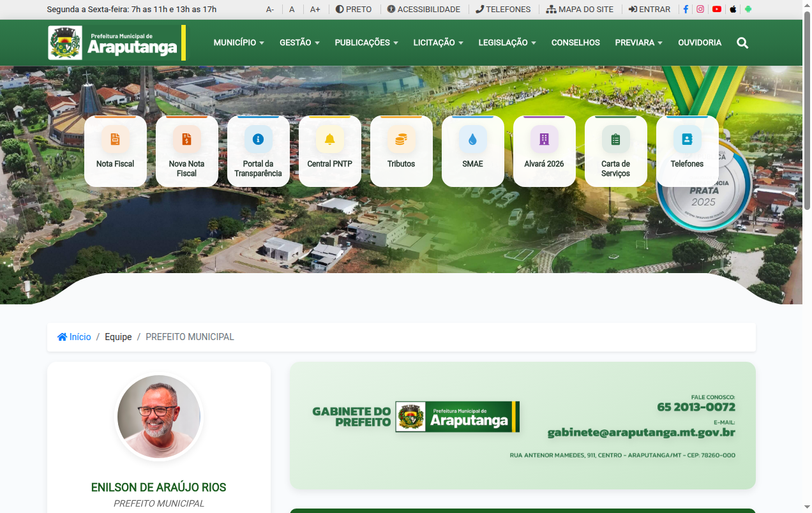The height and width of the screenshot is (513, 812).
Task: Click the Prata 2025 medal image
Action: click(704, 185)
